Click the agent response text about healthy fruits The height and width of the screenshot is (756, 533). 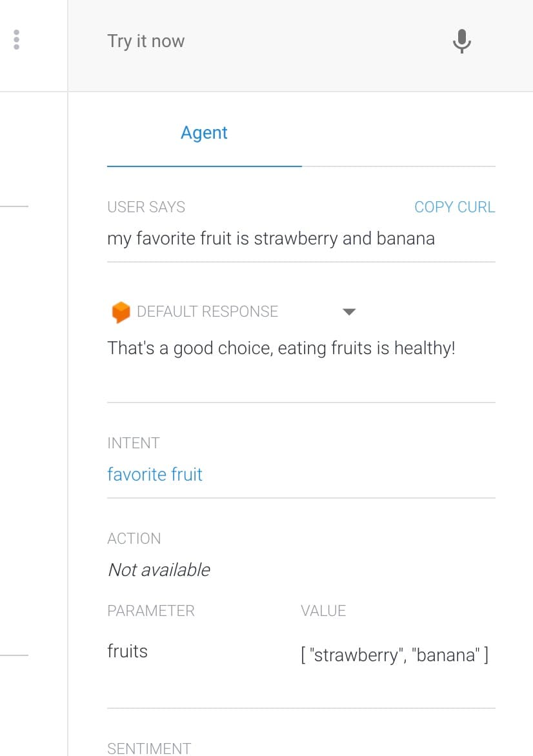point(281,348)
